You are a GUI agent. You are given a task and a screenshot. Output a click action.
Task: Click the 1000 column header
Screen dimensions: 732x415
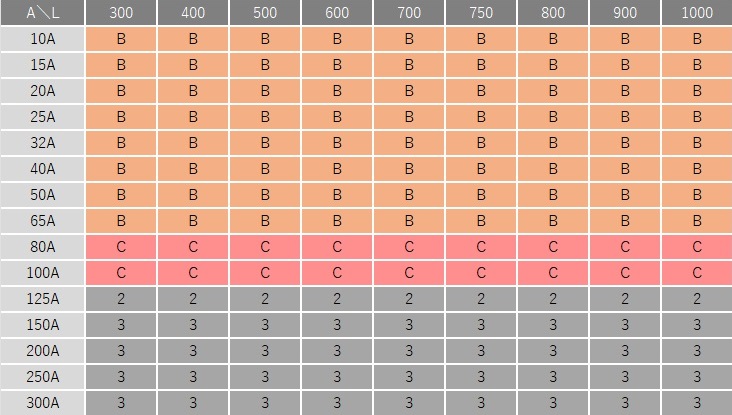click(697, 14)
